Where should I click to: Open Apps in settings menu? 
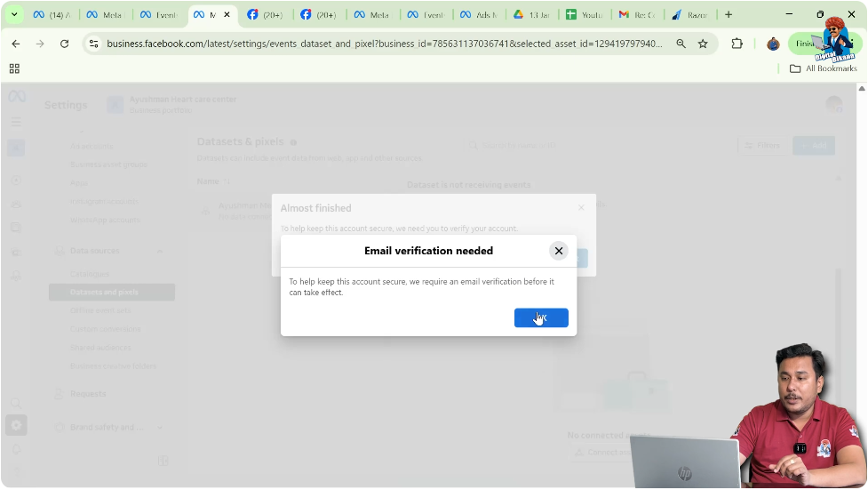click(x=78, y=183)
